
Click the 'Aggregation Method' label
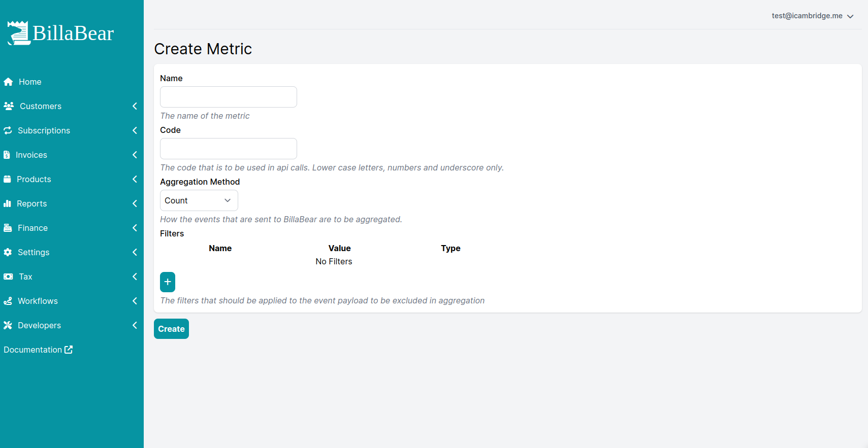200,182
